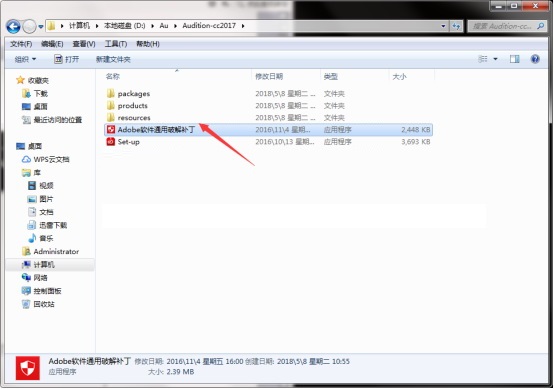
Task: Open WPS云文档 in sidebar
Action: 51,159
